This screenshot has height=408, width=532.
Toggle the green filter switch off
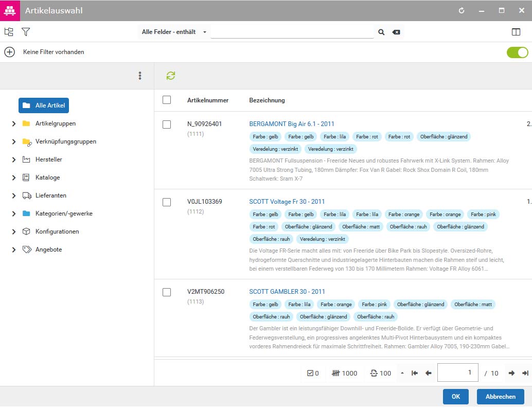pos(517,52)
